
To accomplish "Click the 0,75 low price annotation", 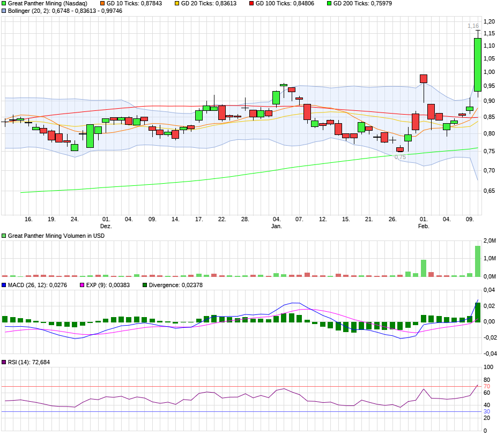I will pos(400,157).
